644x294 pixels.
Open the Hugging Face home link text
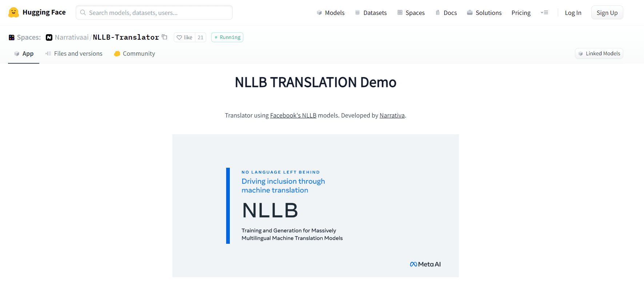[44, 12]
